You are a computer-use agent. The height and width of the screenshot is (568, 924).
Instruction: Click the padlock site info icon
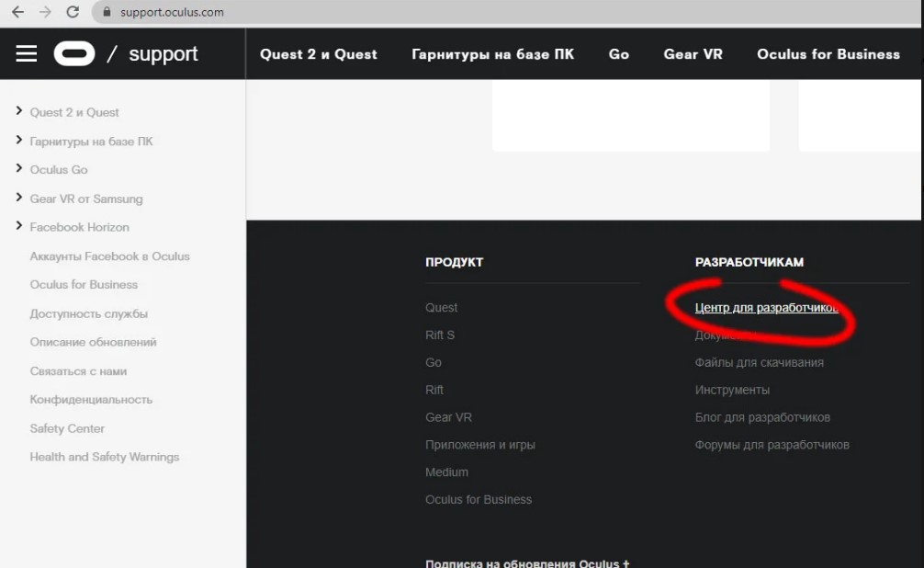pyautogui.click(x=107, y=13)
